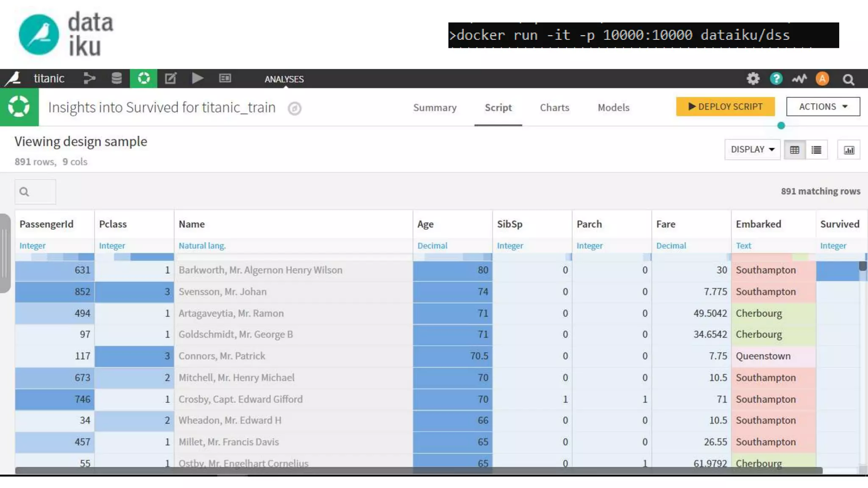
Task: Click the Jobs play icon
Action: pyautogui.click(x=198, y=79)
